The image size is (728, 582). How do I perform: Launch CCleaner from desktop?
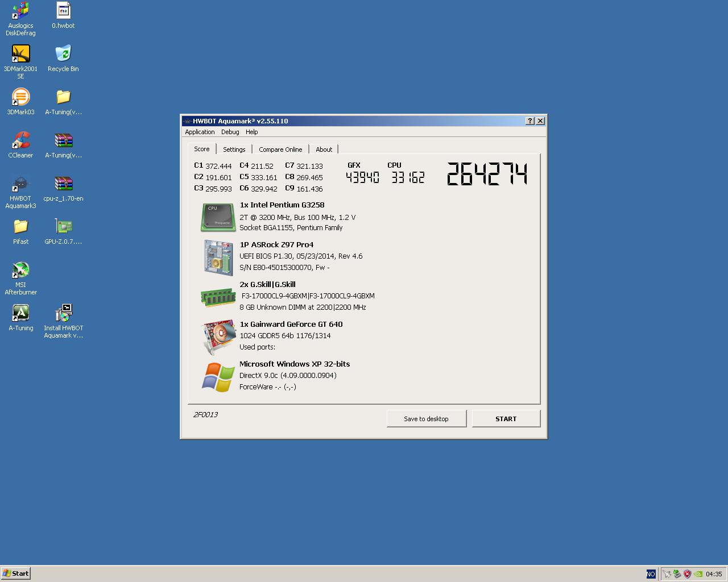click(20, 145)
